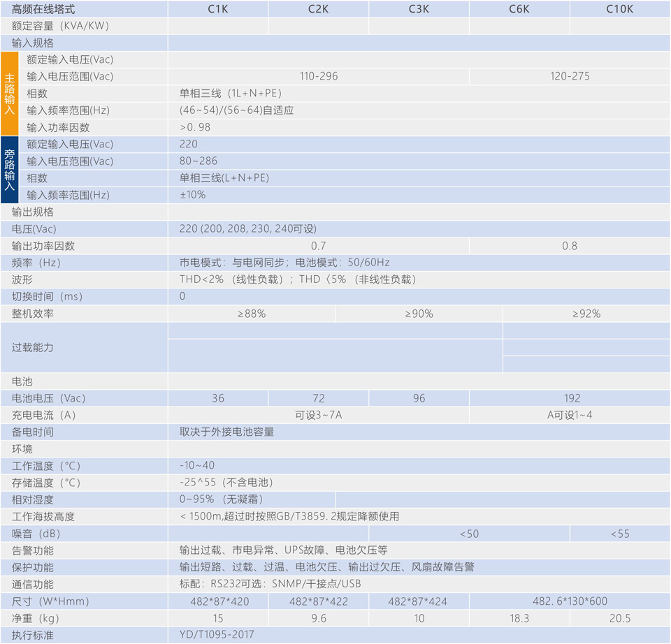The image size is (671, 644).
Task: Click the 482.6*130*600 dimension cell
Action: 570,601
